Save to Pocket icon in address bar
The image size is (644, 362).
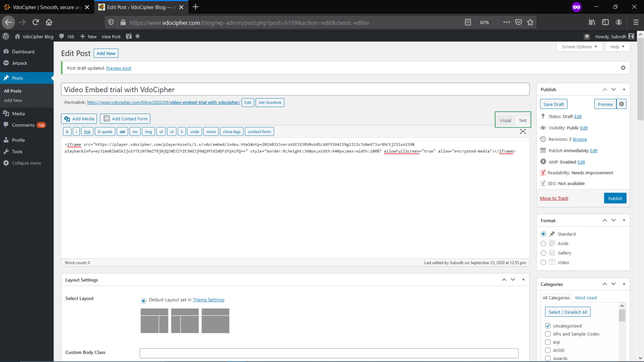coord(519,22)
